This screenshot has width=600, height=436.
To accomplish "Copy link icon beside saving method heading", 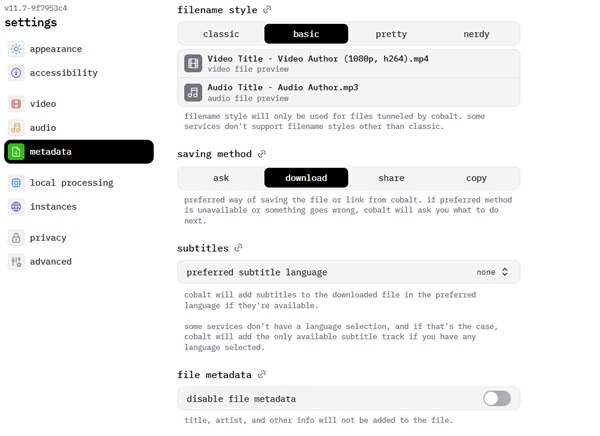I will tap(262, 154).
